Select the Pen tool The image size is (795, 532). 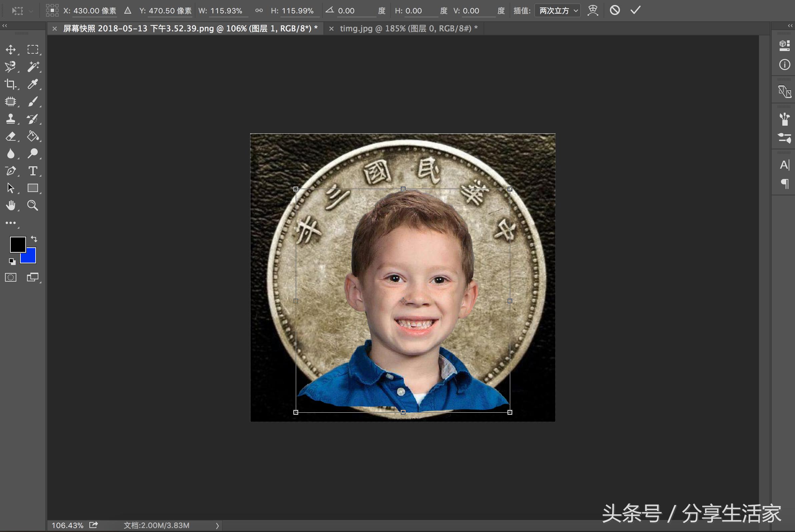pyautogui.click(x=11, y=171)
